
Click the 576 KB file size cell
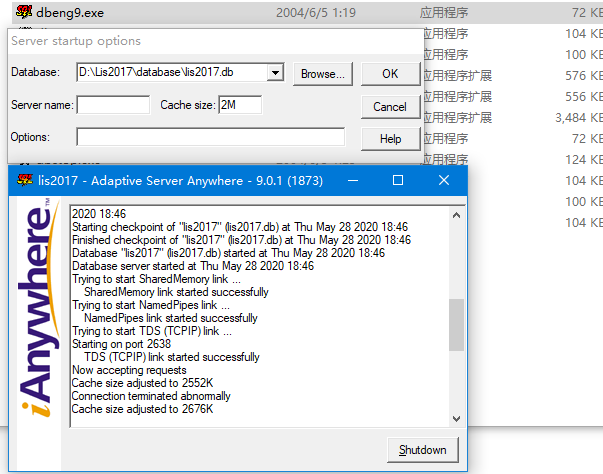pyautogui.click(x=584, y=76)
